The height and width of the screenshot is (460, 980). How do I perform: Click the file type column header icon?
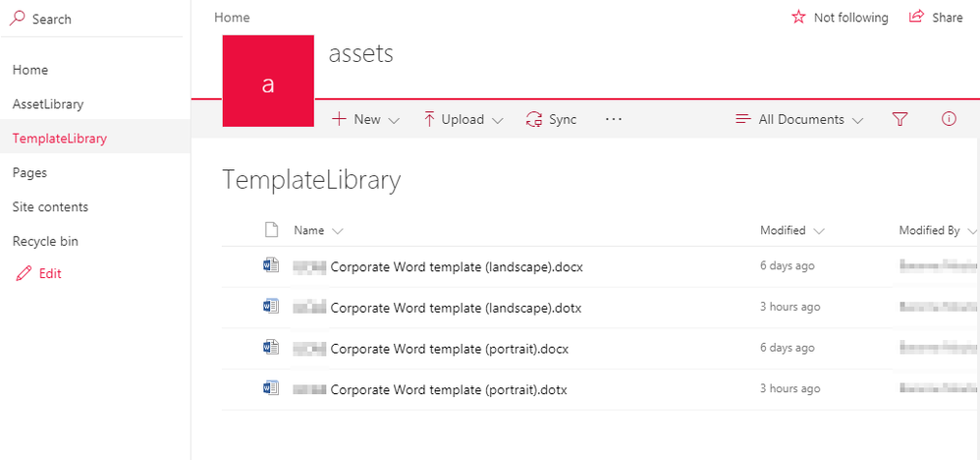(x=272, y=231)
